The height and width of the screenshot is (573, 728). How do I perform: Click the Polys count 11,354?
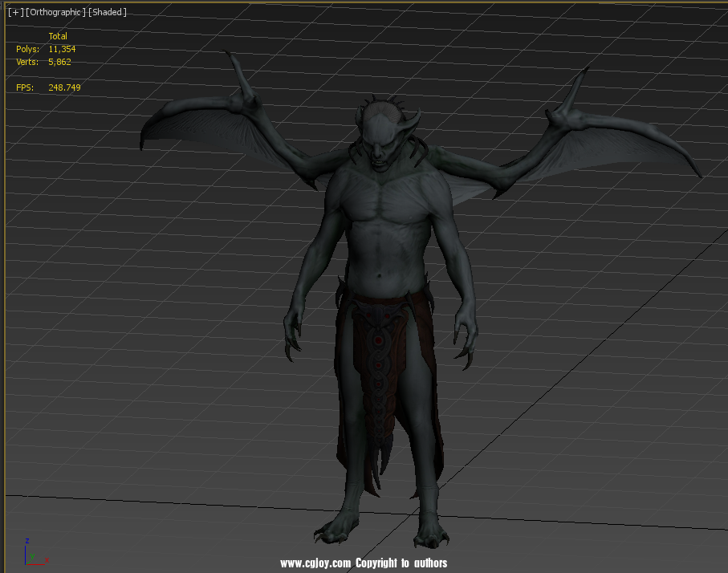click(x=62, y=49)
